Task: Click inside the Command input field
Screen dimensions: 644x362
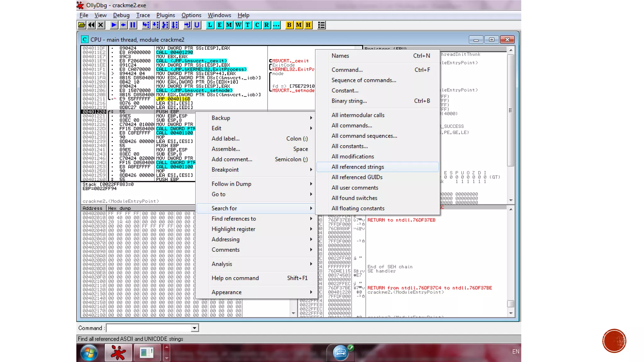Action: [x=148, y=328]
